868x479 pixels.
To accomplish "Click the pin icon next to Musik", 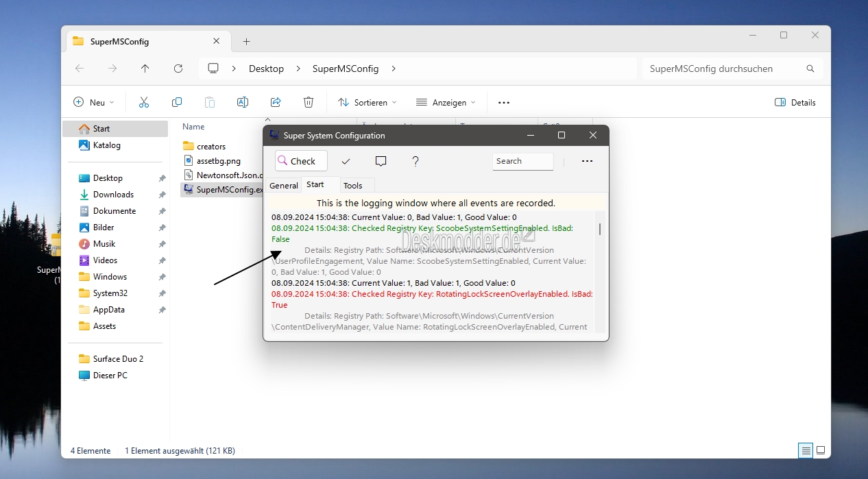I will click(162, 244).
